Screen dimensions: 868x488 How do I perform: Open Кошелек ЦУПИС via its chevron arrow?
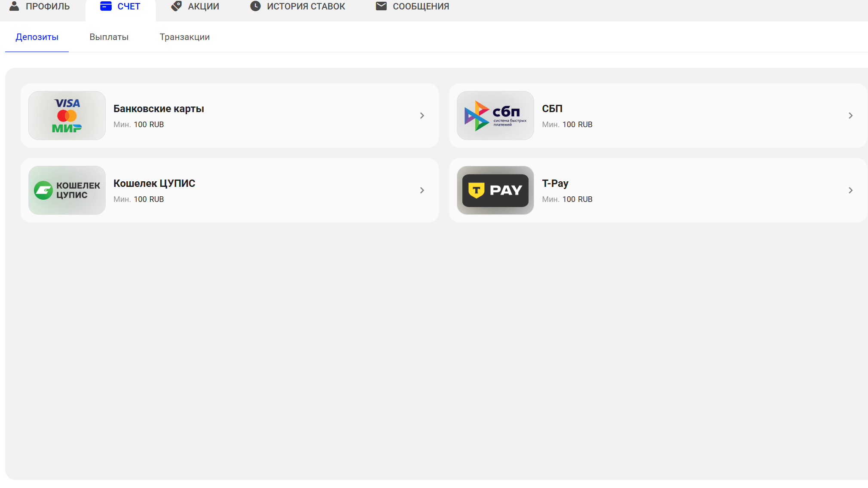pos(422,190)
